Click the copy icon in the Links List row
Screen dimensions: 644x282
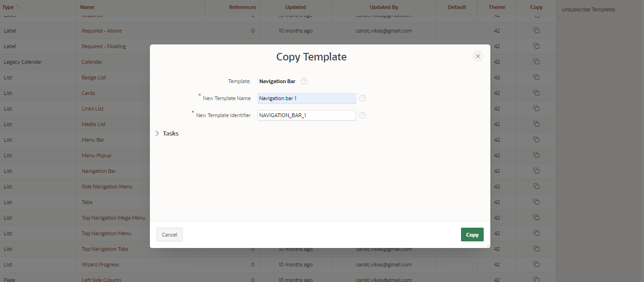[x=536, y=108]
